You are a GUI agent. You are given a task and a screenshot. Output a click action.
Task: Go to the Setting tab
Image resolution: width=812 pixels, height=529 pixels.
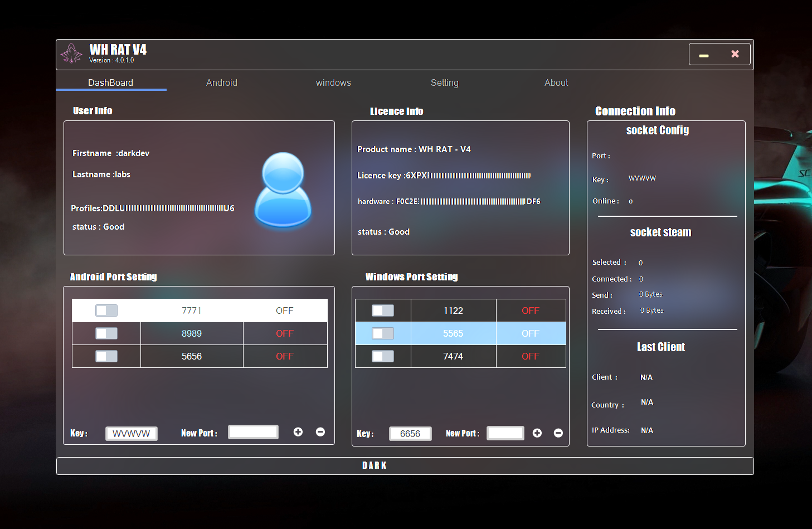click(x=445, y=82)
